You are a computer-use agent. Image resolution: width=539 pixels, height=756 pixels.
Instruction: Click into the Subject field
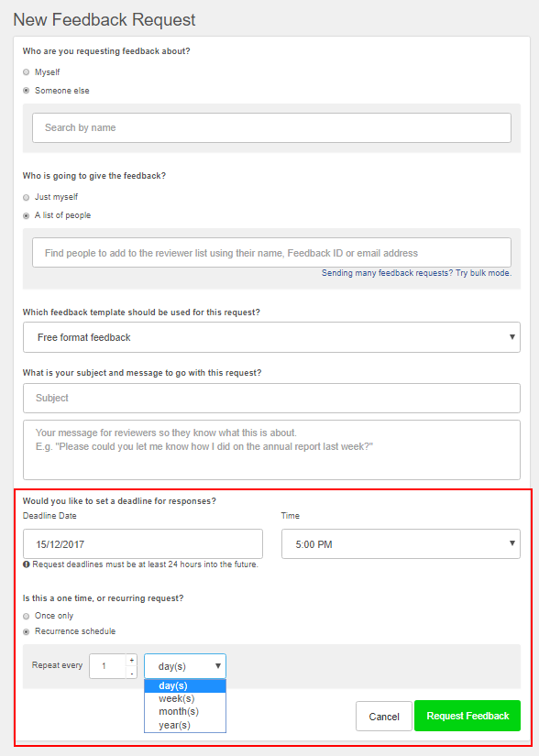click(x=271, y=399)
